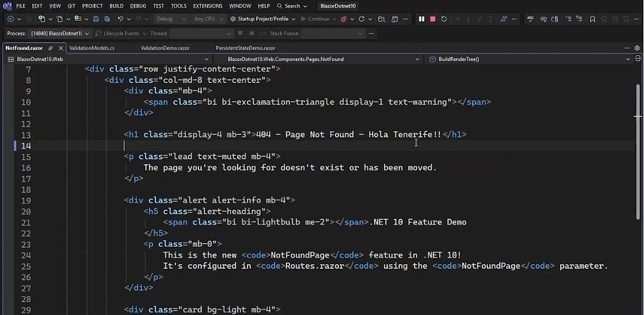This screenshot has height=315, width=644.
Task: Toggle a bookmark on the current line
Action: coord(592,19)
